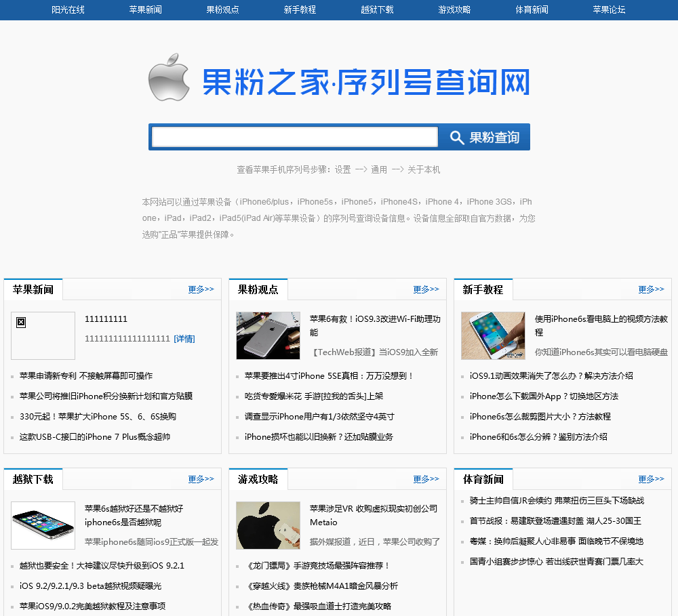Open 《热血传奇》最强吸血道士打造完美攻略
The height and width of the screenshot is (616, 678).
[x=318, y=606]
